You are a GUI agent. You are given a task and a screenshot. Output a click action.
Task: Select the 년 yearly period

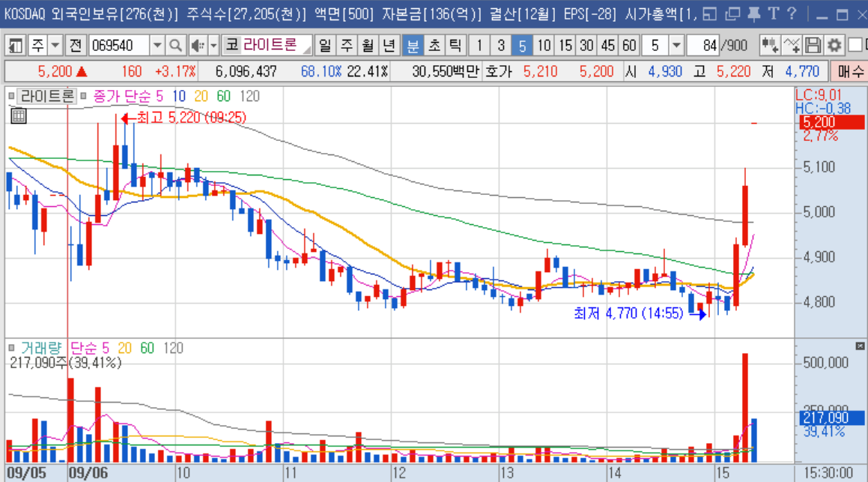coord(389,46)
